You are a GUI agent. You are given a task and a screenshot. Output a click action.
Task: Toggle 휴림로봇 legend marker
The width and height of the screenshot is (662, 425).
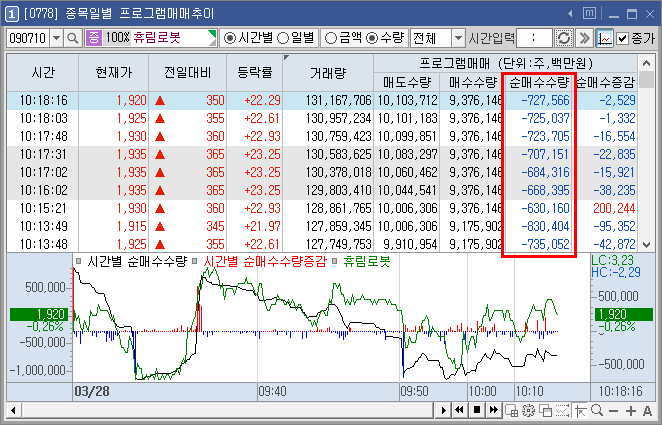334,262
